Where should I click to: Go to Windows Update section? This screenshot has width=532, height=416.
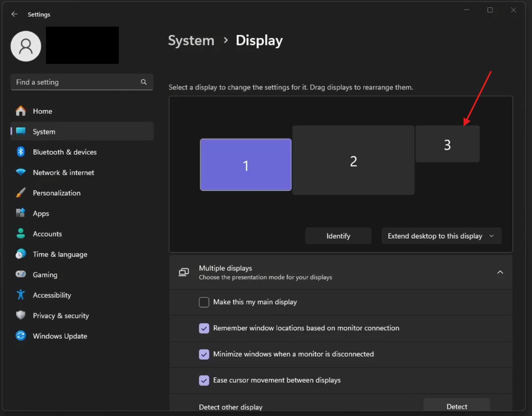pyautogui.click(x=60, y=336)
